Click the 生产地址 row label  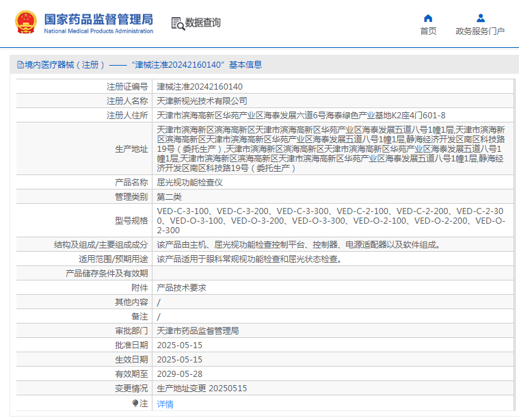tap(131, 149)
